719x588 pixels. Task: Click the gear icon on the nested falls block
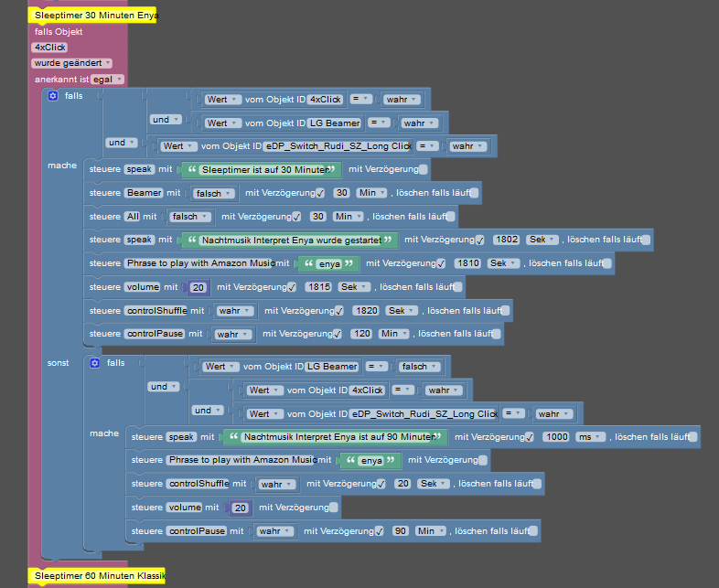coord(95,363)
